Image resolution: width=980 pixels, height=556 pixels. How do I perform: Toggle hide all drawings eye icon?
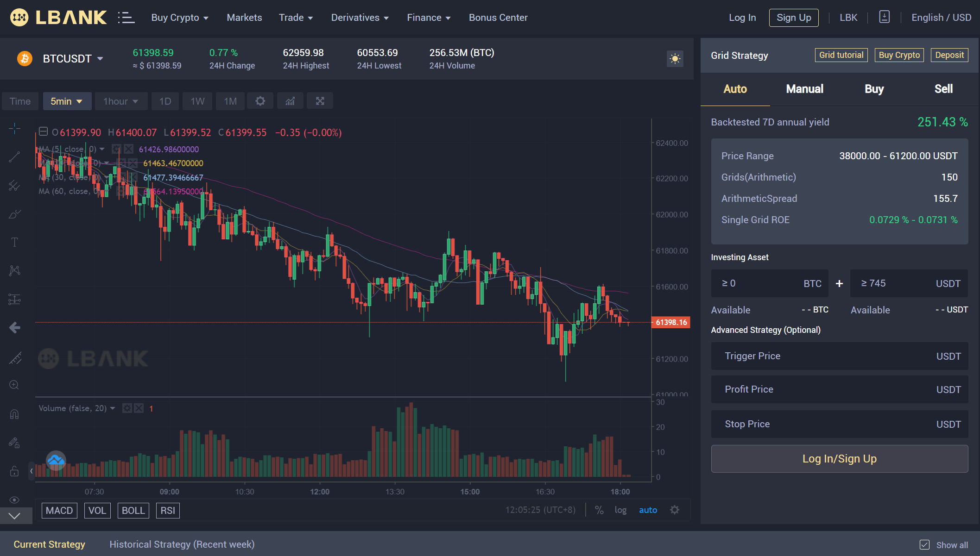14,500
